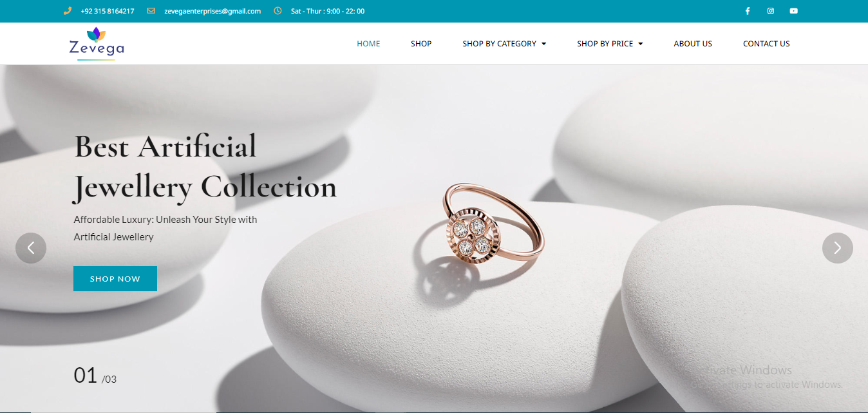Image resolution: width=868 pixels, height=413 pixels.
Task: Click the +92 315 8164217 phone number
Action: [x=108, y=11]
